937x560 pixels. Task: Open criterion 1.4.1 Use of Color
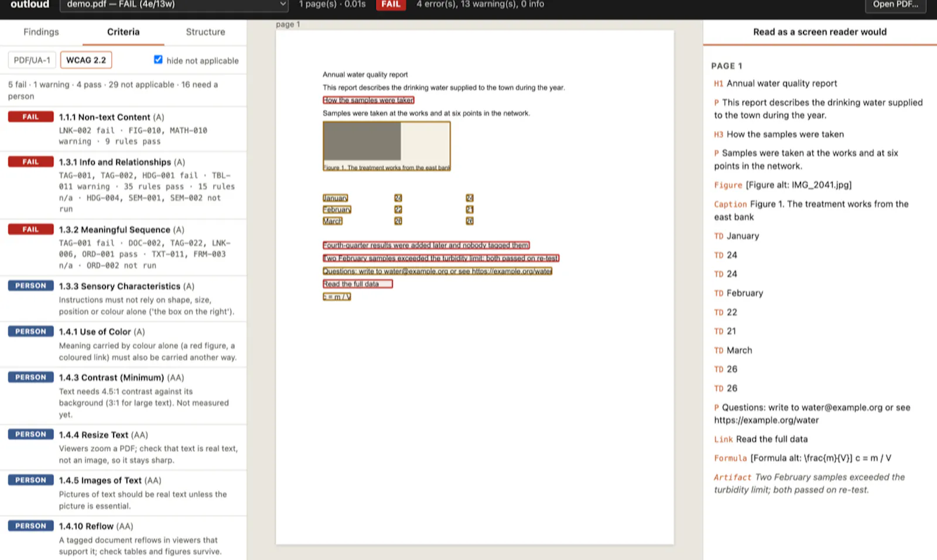tap(123, 344)
